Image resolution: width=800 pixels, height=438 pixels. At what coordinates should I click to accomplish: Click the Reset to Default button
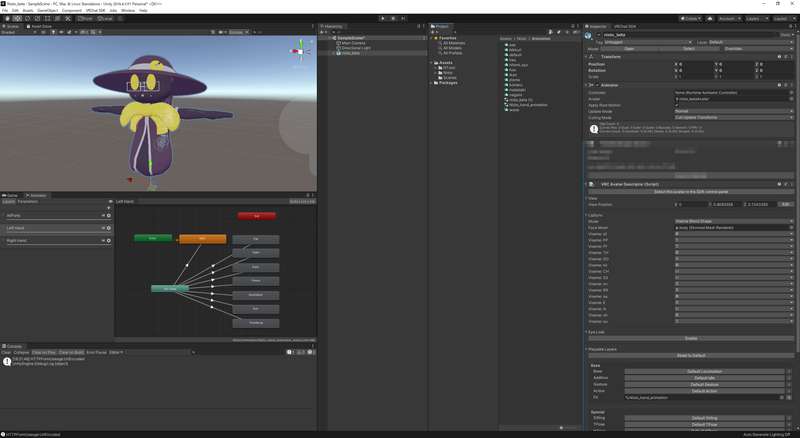click(x=691, y=355)
